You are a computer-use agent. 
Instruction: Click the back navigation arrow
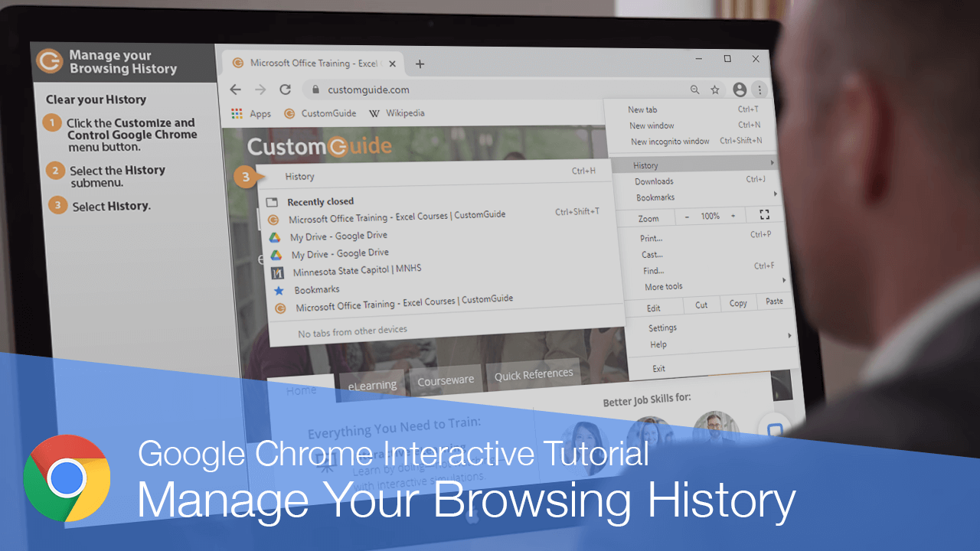[235, 90]
